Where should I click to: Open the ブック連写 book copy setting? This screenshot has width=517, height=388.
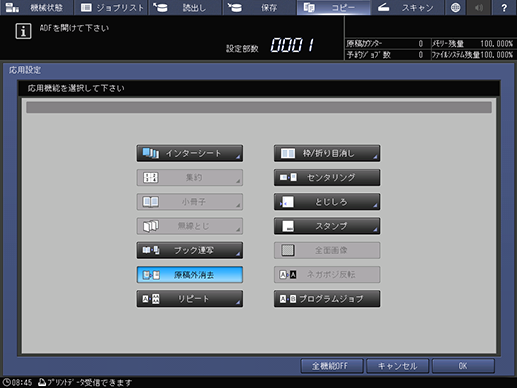190,251
